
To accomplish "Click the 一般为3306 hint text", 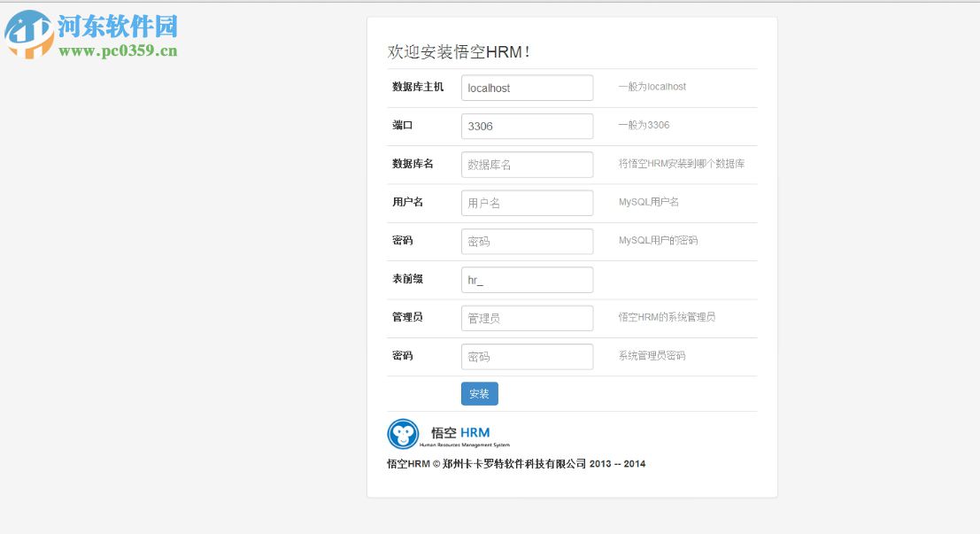I will point(643,125).
